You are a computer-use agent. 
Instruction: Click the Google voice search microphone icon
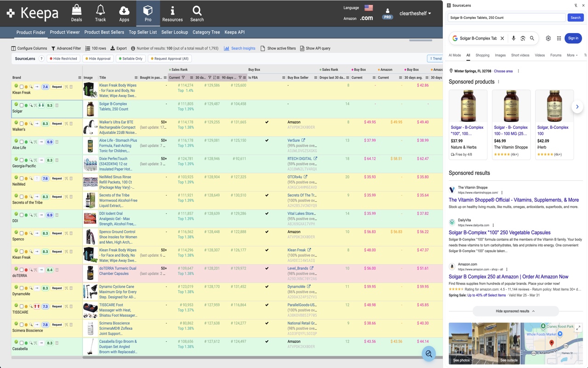point(514,39)
